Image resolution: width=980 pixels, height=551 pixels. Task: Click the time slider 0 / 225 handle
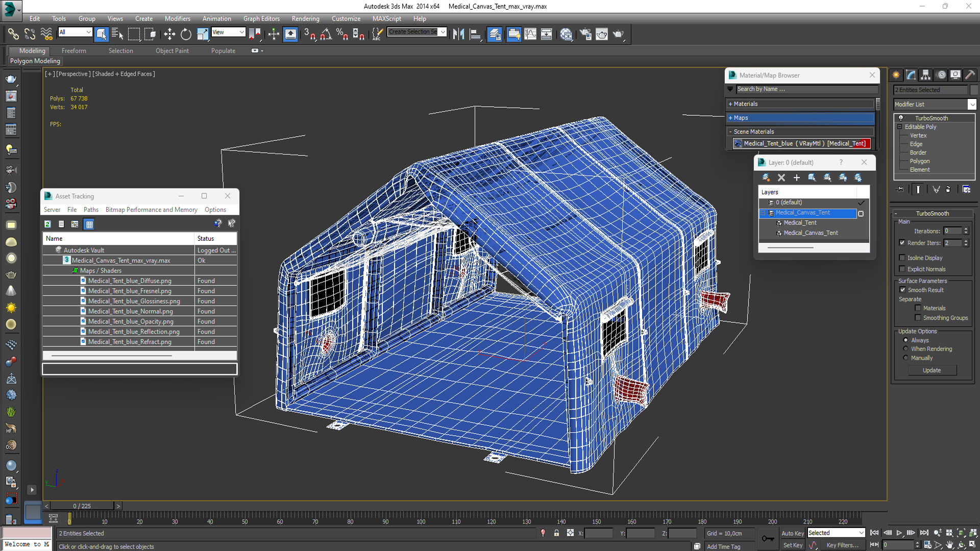click(x=82, y=506)
